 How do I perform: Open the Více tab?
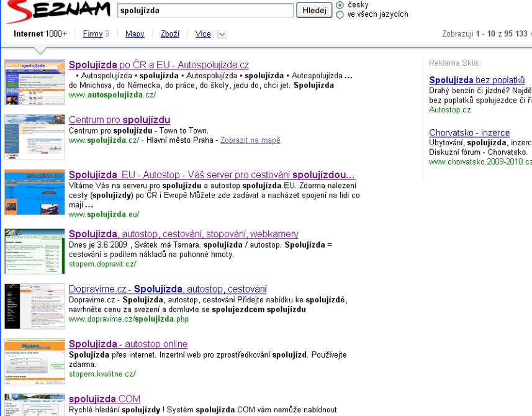(x=203, y=34)
